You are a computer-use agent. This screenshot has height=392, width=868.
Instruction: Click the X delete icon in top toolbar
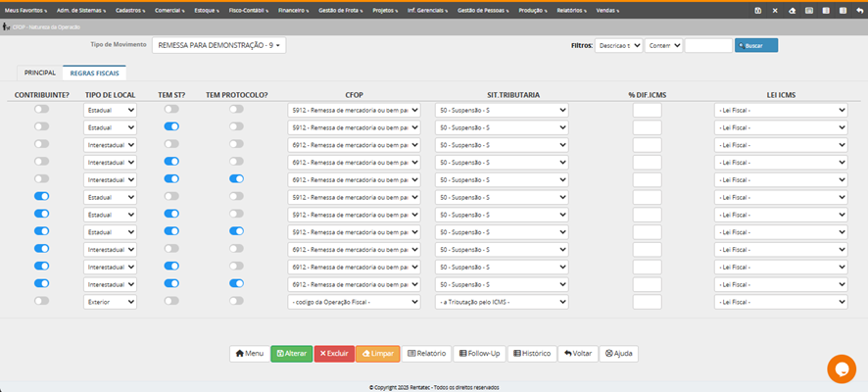click(x=774, y=10)
